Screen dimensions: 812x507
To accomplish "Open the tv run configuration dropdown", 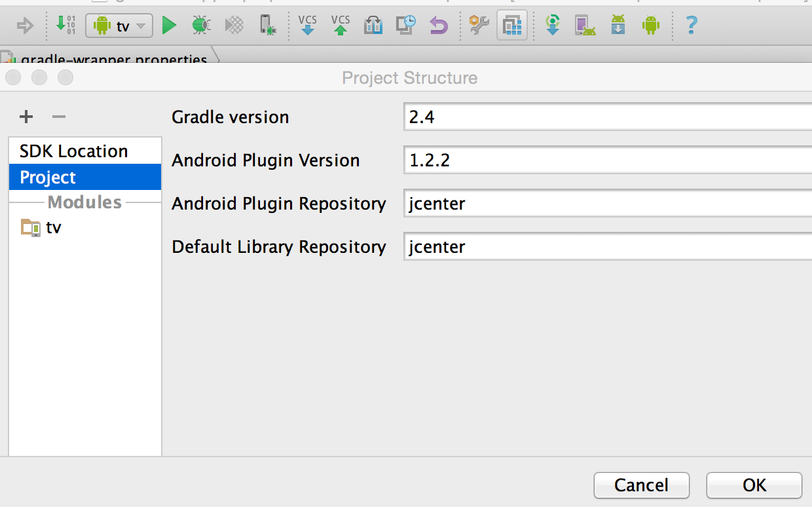I will pyautogui.click(x=119, y=26).
